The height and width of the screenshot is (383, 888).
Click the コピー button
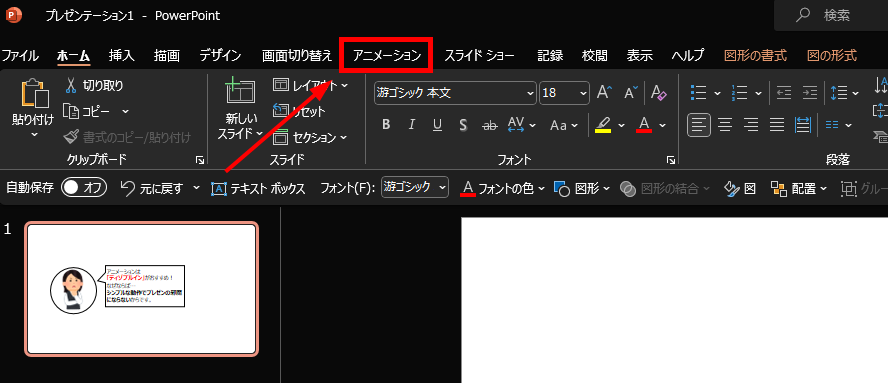coord(87,111)
